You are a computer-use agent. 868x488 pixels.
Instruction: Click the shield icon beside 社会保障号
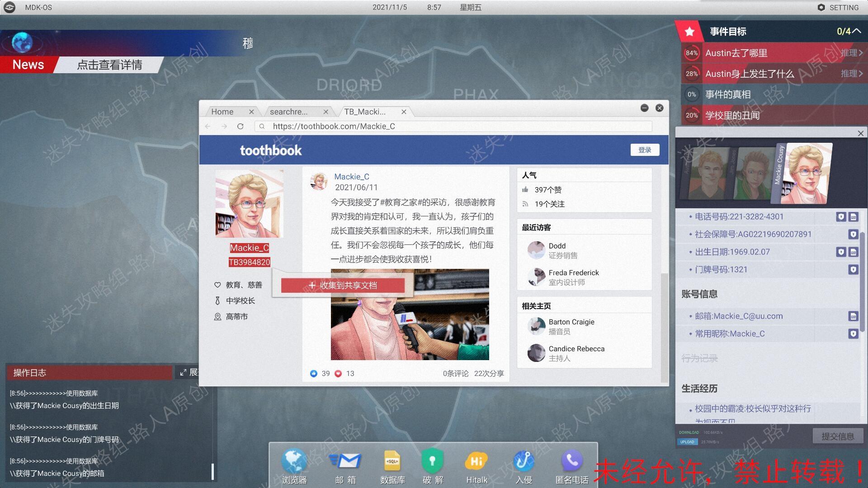pyautogui.click(x=853, y=234)
